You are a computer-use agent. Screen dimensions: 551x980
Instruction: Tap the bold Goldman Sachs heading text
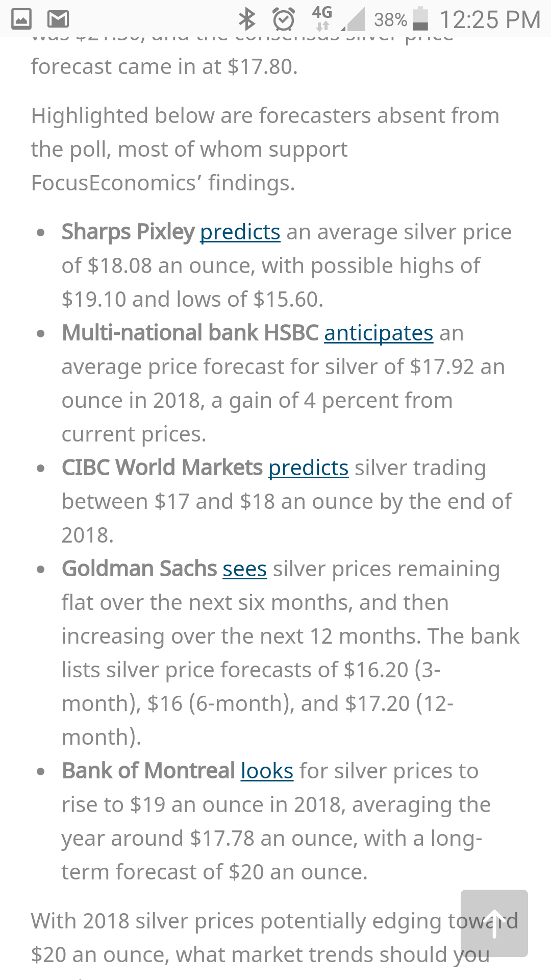click(139, 569)
